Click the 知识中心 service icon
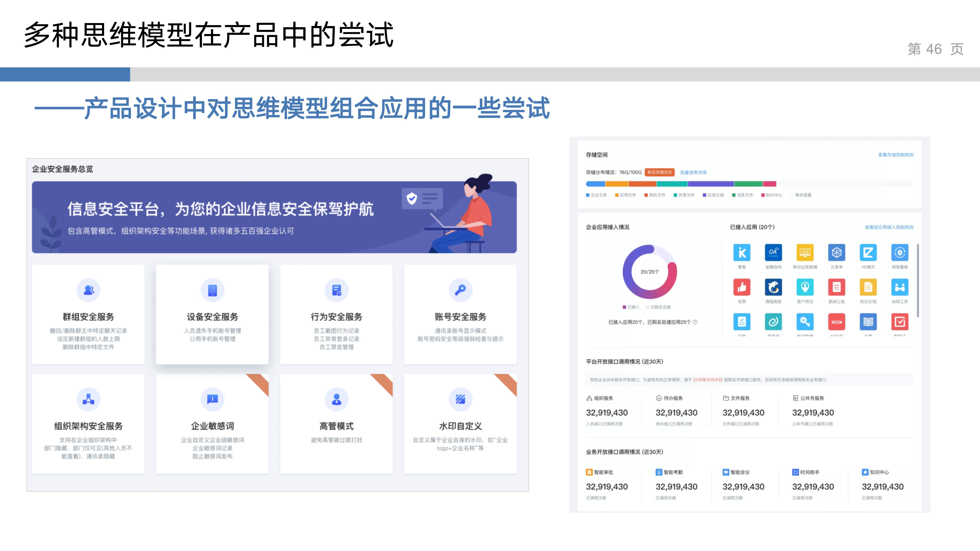 pyautogui.click(x=865, y=472)
